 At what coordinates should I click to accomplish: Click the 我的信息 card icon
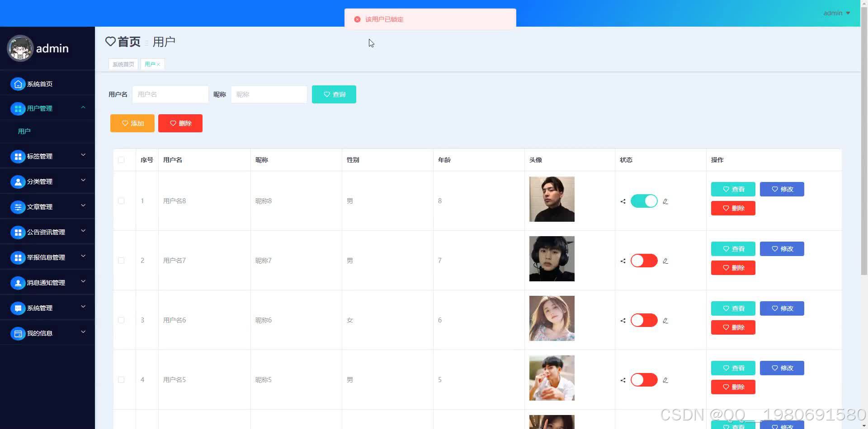[18, 333]
